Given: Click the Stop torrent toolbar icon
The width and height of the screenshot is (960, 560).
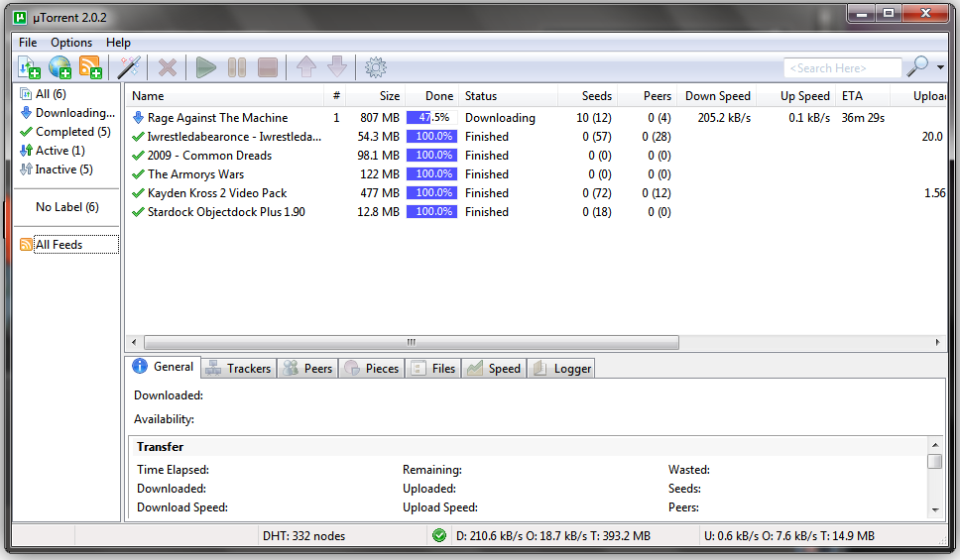Looking at the screenshot, I should 268,67.
